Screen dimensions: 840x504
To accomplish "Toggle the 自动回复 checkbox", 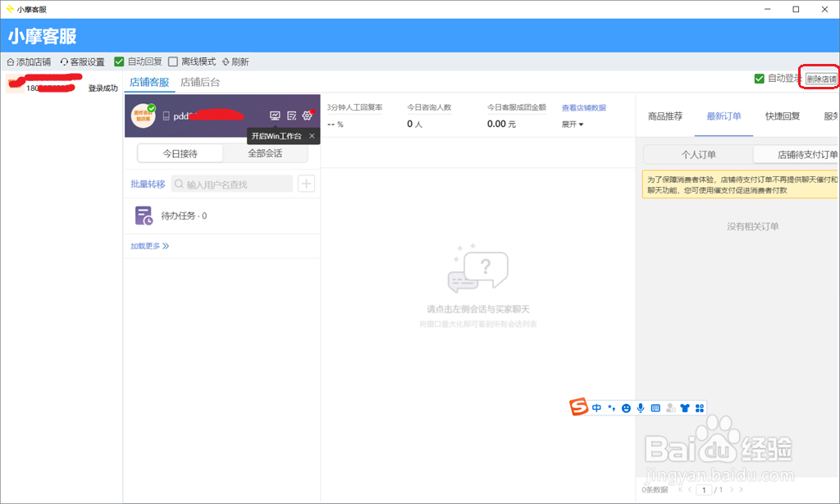I will pyautogui.click(x=120, y=61).
